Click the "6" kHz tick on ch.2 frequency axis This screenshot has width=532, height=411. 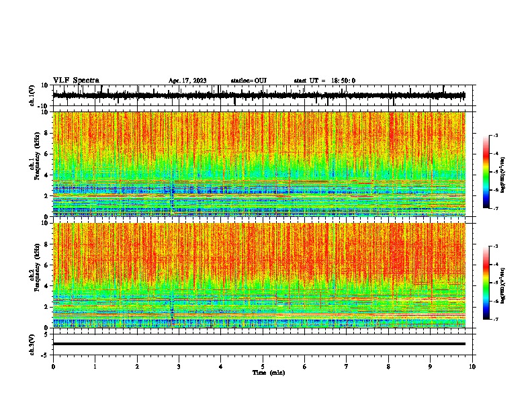point(46,265)
